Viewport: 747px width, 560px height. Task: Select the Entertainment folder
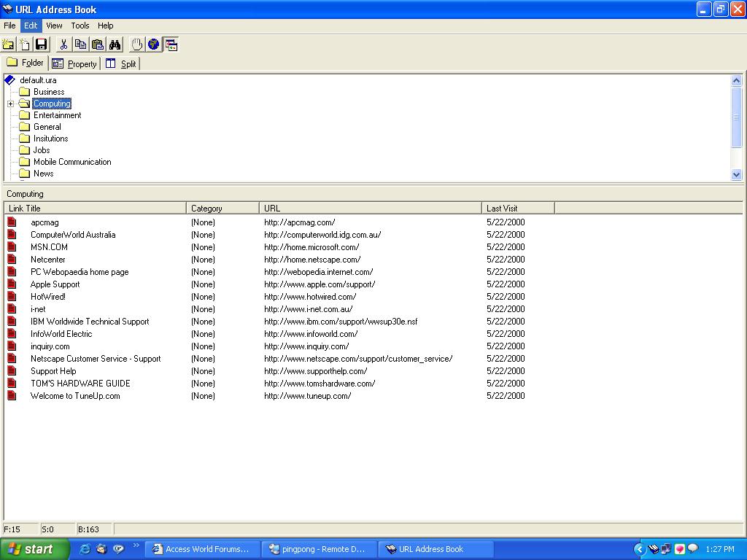[x=57, y=115]
